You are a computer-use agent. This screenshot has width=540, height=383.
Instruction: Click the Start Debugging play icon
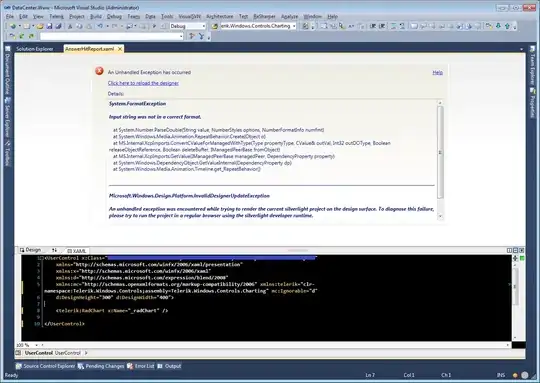click(x=154, y=26)
